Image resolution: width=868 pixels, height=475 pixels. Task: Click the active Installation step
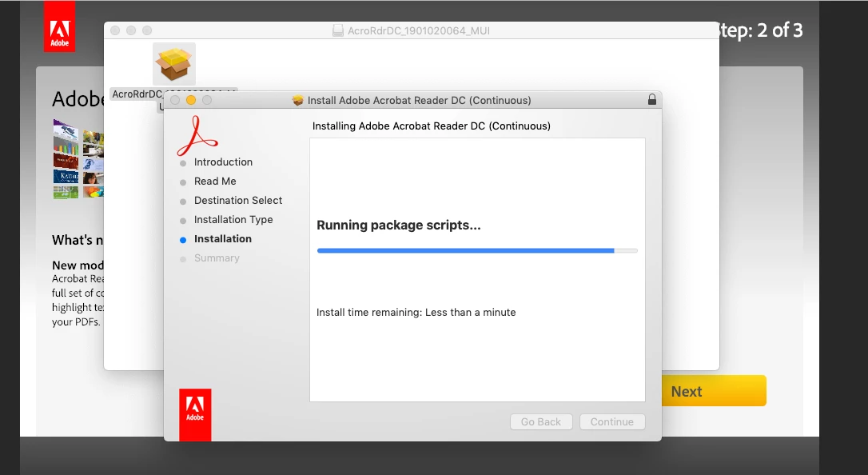coord(222,239)
